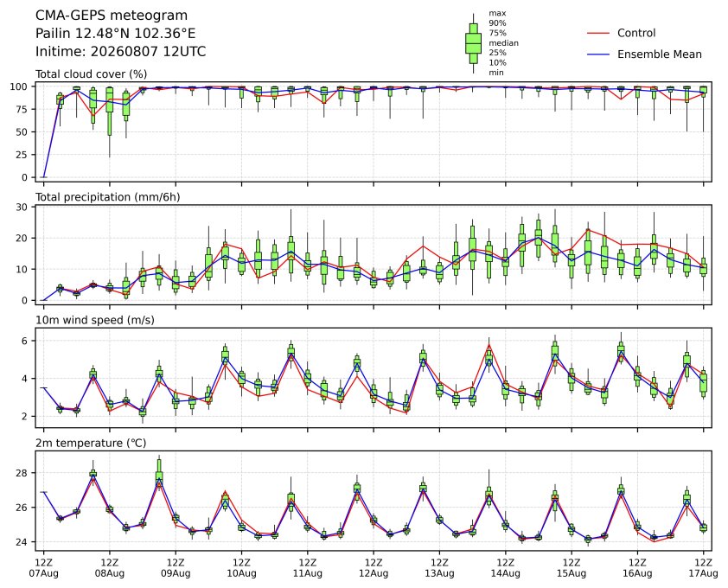Click the 100 tick on cloud cover axis

[20, 86]
